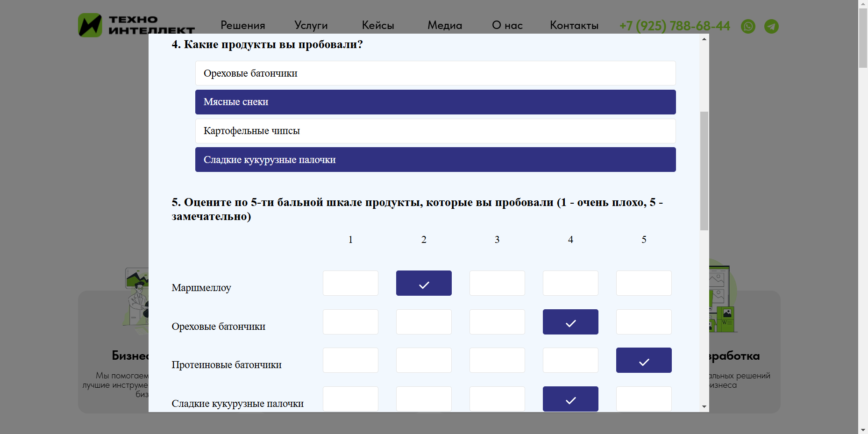Change «Ореховые батончики» rating to 5
This screenshot has height=434, width=868.
pos(644,321)
